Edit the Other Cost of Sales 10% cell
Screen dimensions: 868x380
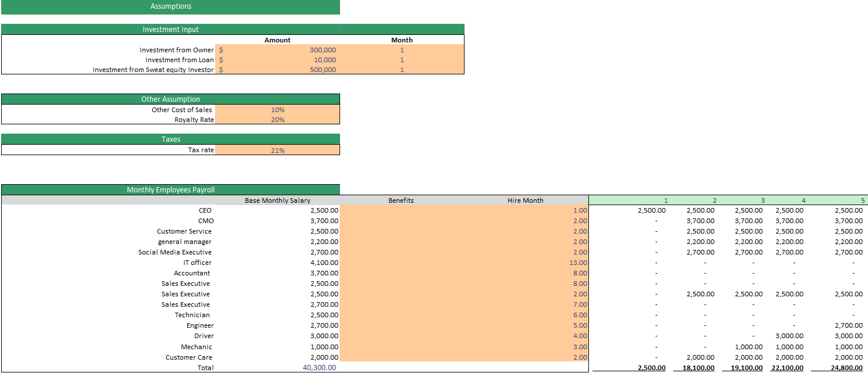pyautogui.click(x=277, y=109)
